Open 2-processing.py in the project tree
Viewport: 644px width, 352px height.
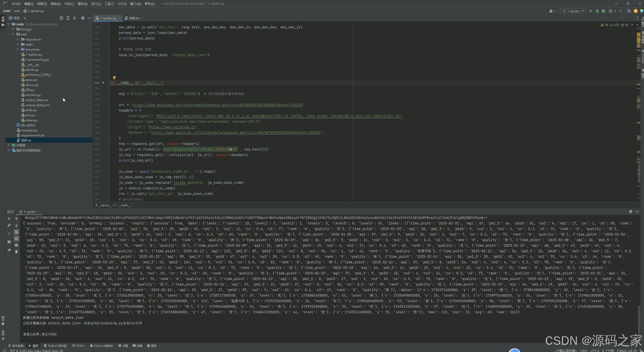point(37,60)
